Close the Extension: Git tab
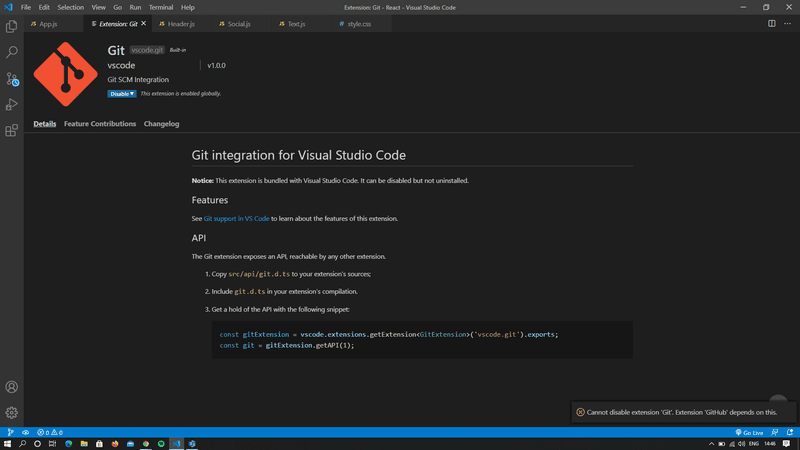Image resolution: width=800 pixels, height=450 pixels. [x=143, y=23]
